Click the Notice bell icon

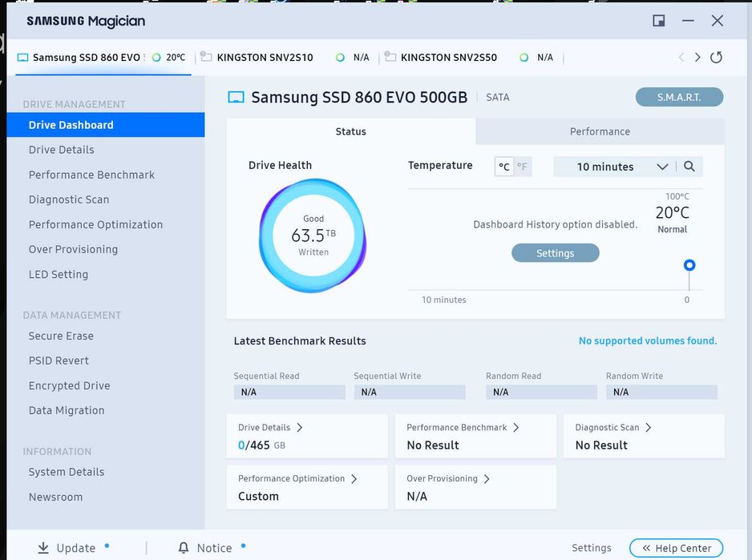click(x=184, y=547)
